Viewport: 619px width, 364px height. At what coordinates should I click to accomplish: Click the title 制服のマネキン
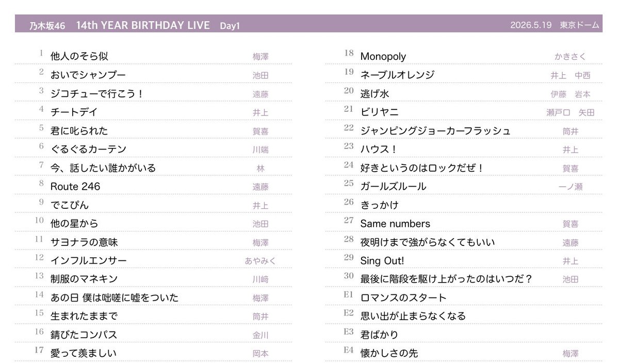pos(84,279)
